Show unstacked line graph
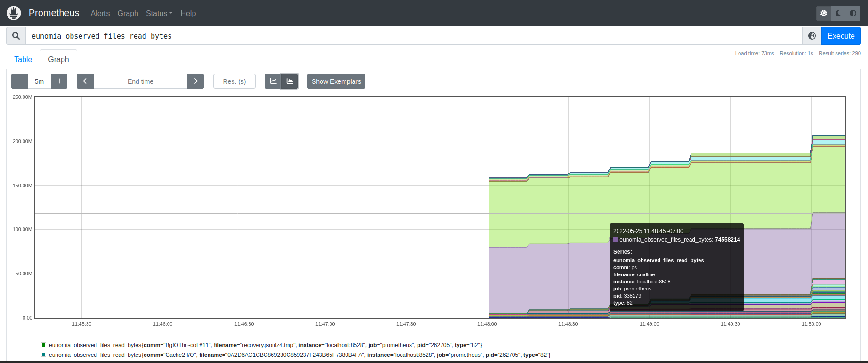This screenshot has width=868, height=363. pos(273,81)
